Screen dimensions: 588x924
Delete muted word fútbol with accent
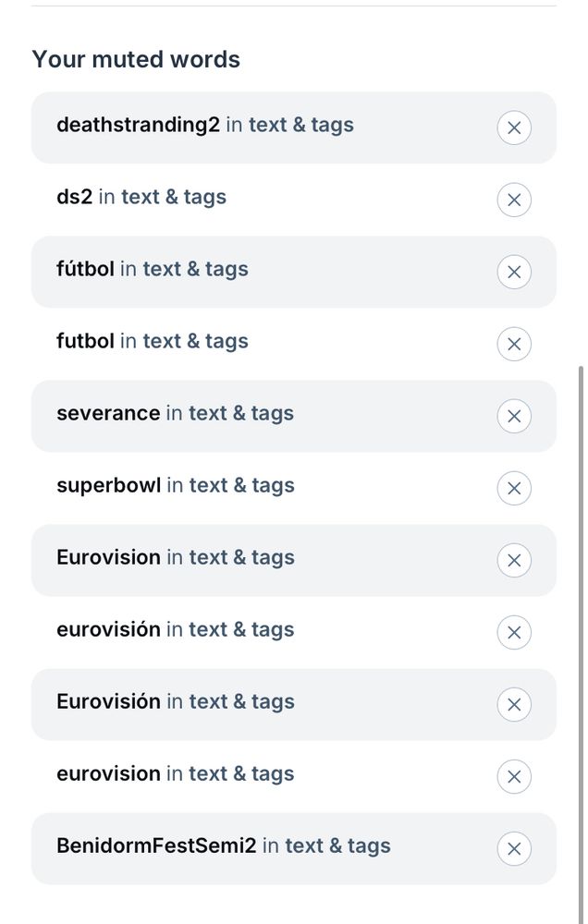514,272
